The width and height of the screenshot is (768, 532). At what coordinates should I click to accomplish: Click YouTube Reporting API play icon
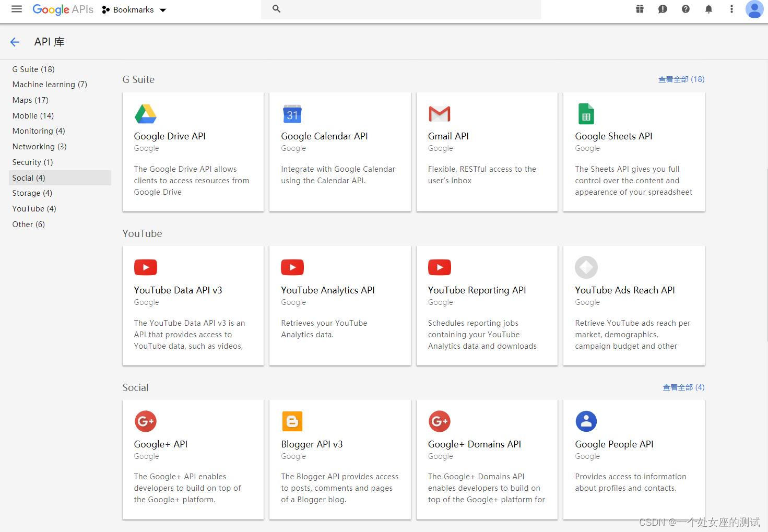440,267
